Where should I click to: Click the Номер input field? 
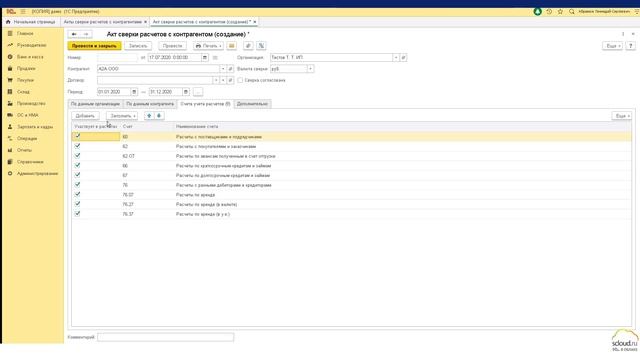pos(118,58)
